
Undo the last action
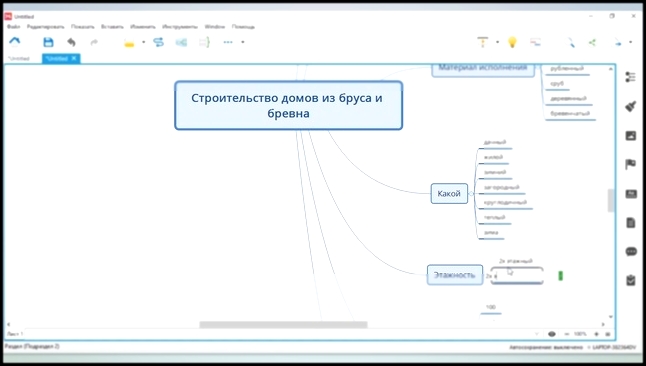point(71,42)
